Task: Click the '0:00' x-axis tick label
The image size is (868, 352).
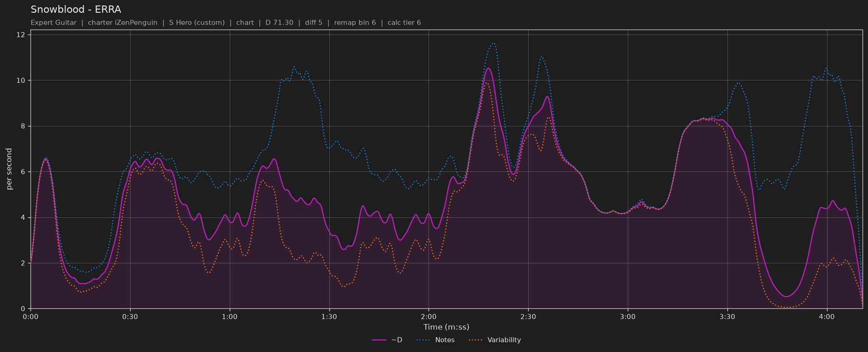Action: (30, 317)
